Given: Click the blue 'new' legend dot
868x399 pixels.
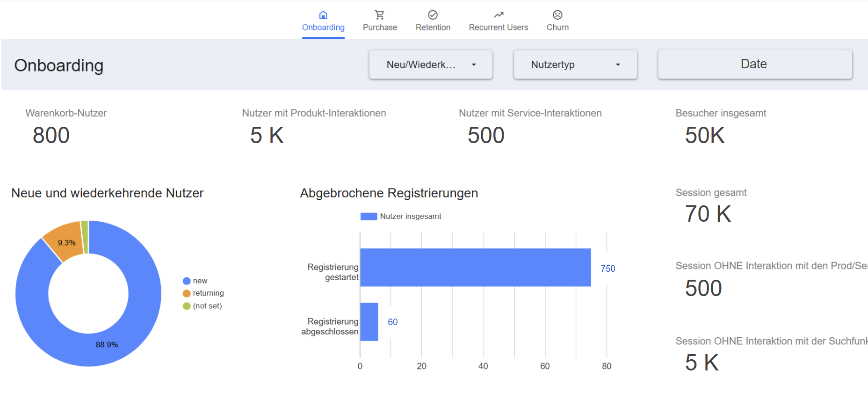Looking at the screenshot, I should pyautogui.click(x=187, y=281).
